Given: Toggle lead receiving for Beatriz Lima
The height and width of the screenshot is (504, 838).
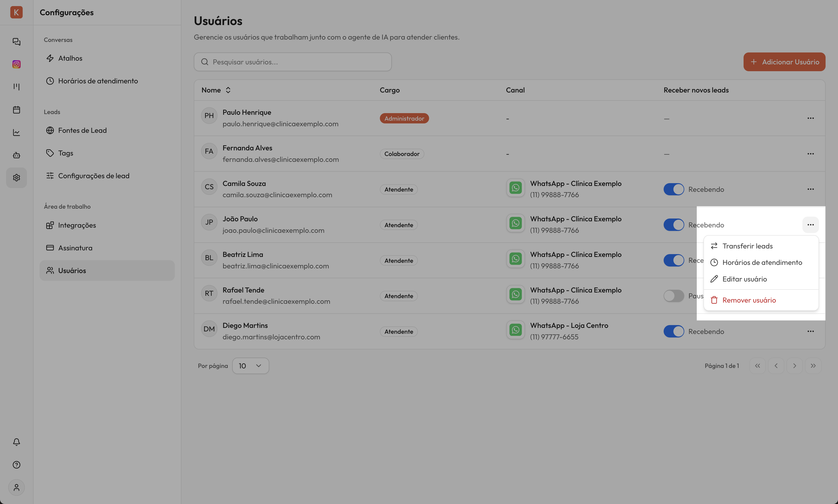Looking at the screenshot, I should (x=673, y=260).
